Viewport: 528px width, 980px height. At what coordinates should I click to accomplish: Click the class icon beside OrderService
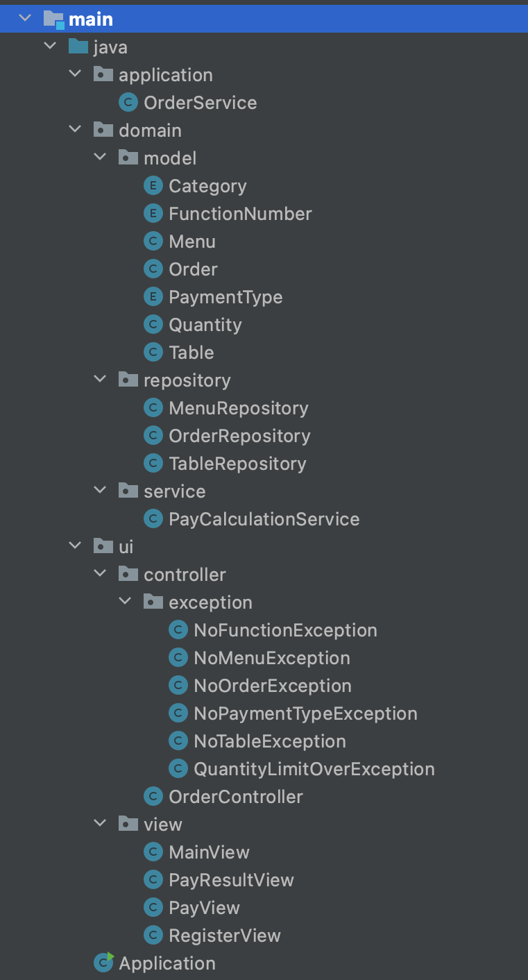coord(128,102)
